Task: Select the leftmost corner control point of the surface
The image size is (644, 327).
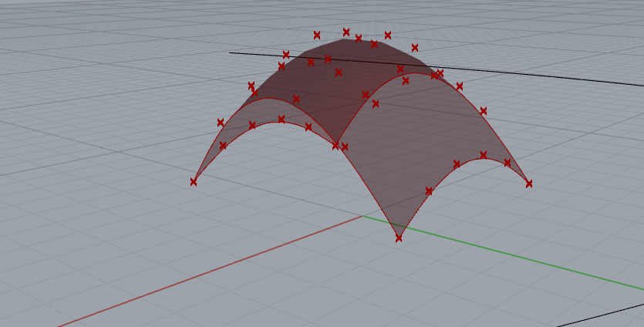Action: tap(194, 181)
